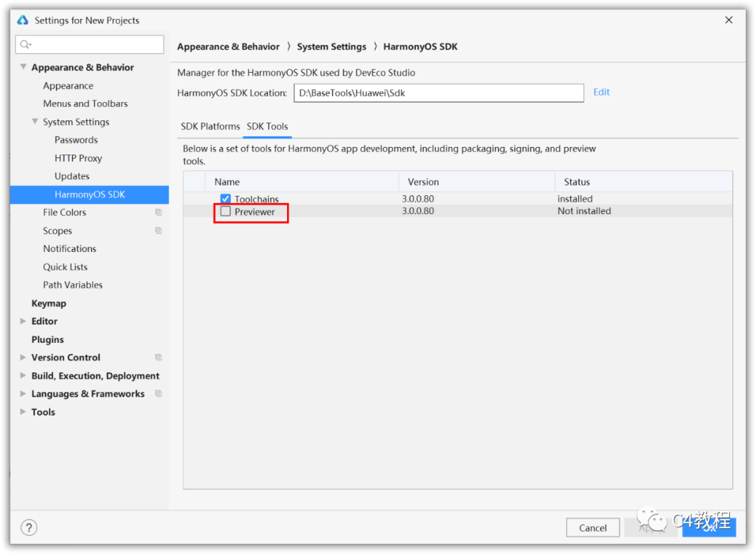The width and height of the screenshot is (756, 554).
Task: Select HarmonyOS SDK in the tree
Action: coord(90,194)
